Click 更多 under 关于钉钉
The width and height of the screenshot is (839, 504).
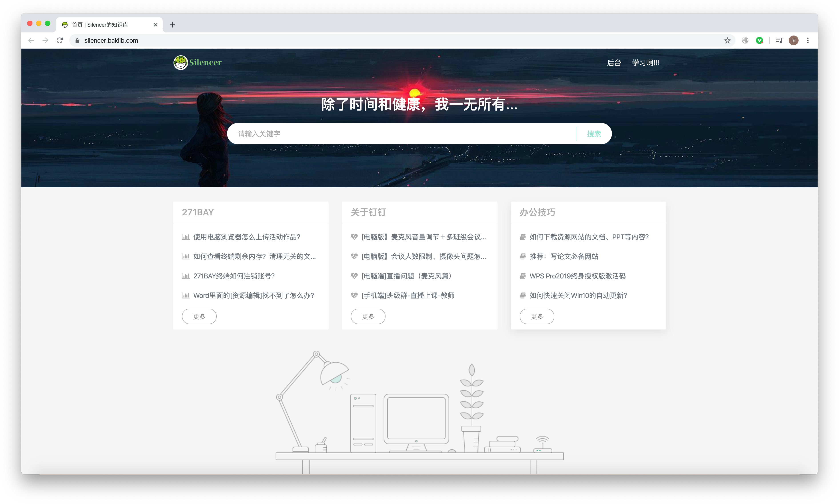pyautogui.click(x=368, y=316)
